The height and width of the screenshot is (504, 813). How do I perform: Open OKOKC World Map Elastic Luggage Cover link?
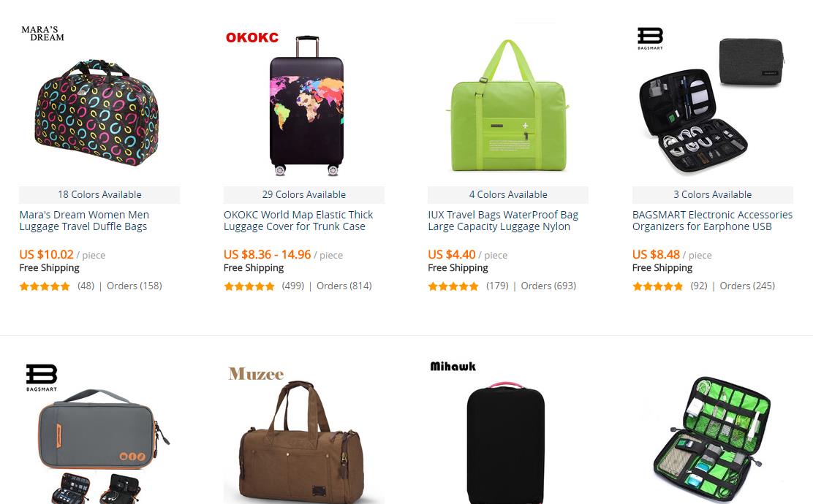click(298, 221)
